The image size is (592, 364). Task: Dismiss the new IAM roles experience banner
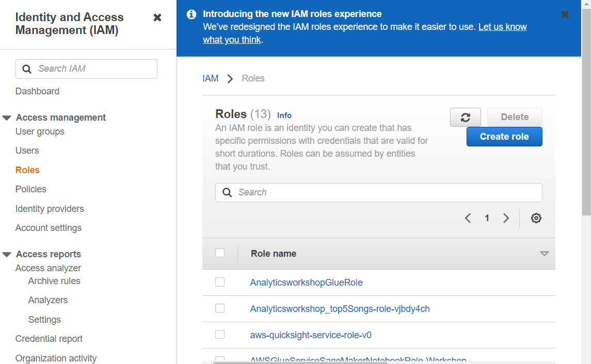point(565,14)
